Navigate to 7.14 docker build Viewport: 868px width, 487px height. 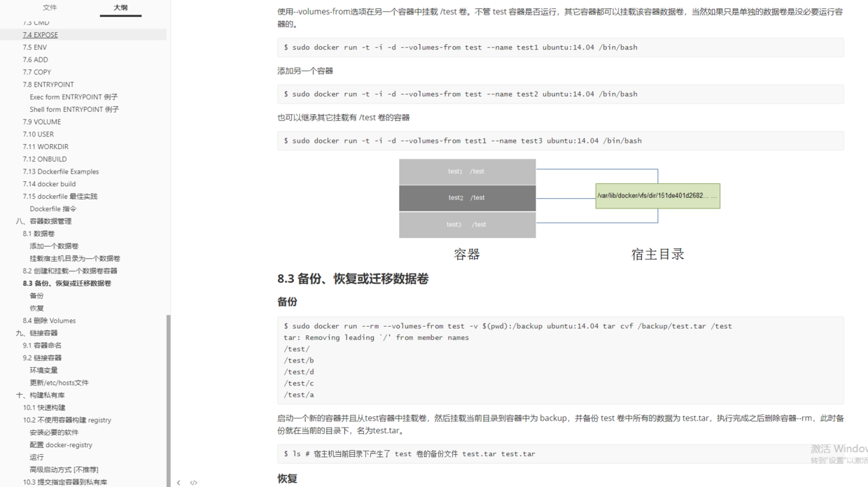click(49, 184)
